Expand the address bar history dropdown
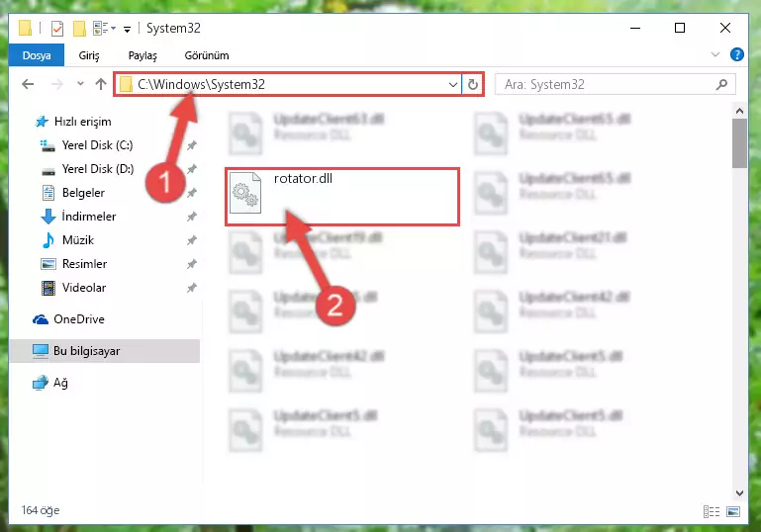 (x=453, y=85)
